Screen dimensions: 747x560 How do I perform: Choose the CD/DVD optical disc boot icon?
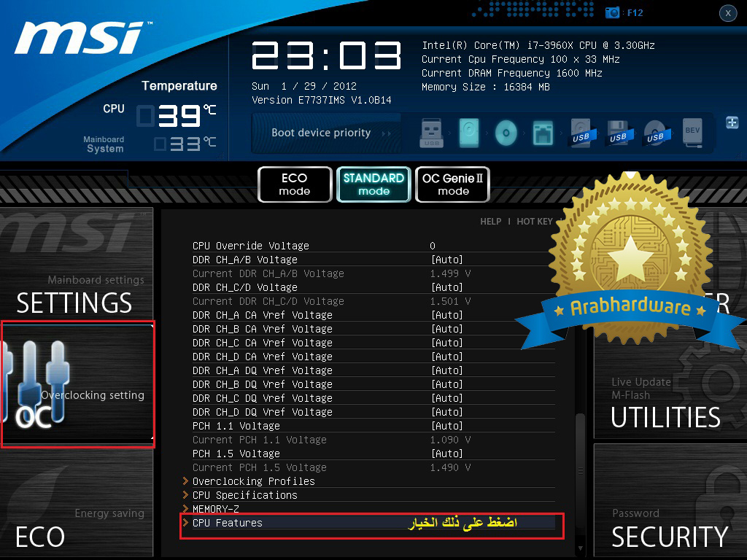pyautogui.click(x=506, y=133)
